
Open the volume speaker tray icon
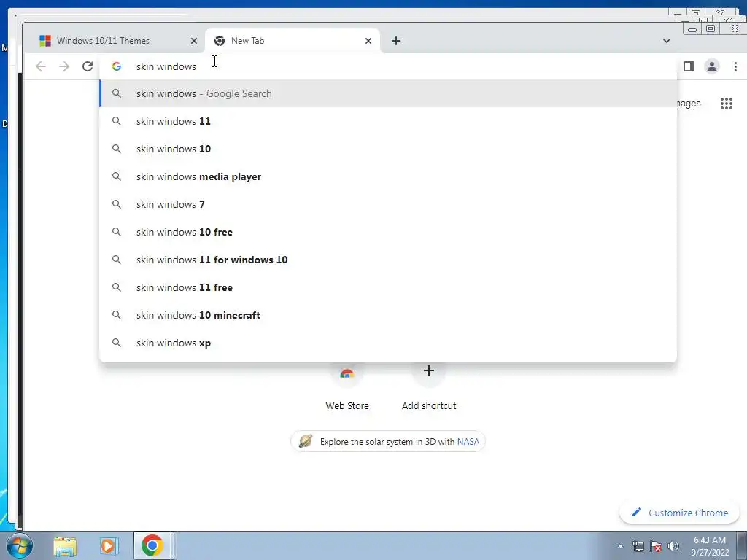[673, 546]
